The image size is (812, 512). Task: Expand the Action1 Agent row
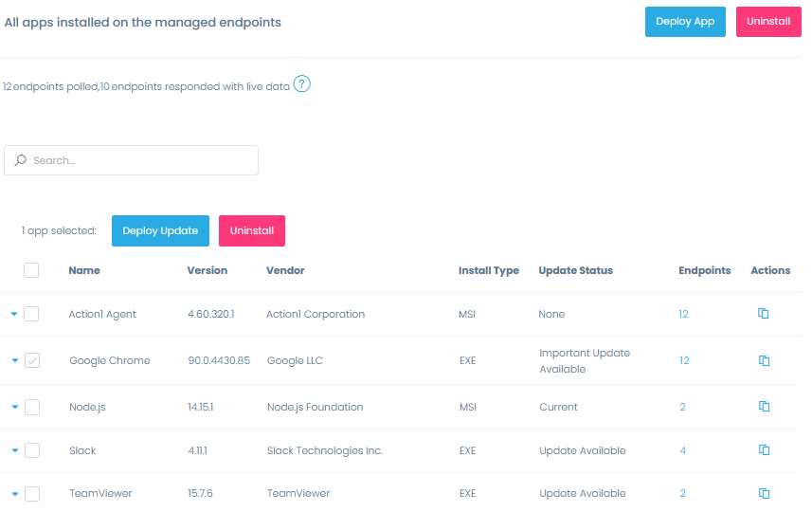pos(14,314)
